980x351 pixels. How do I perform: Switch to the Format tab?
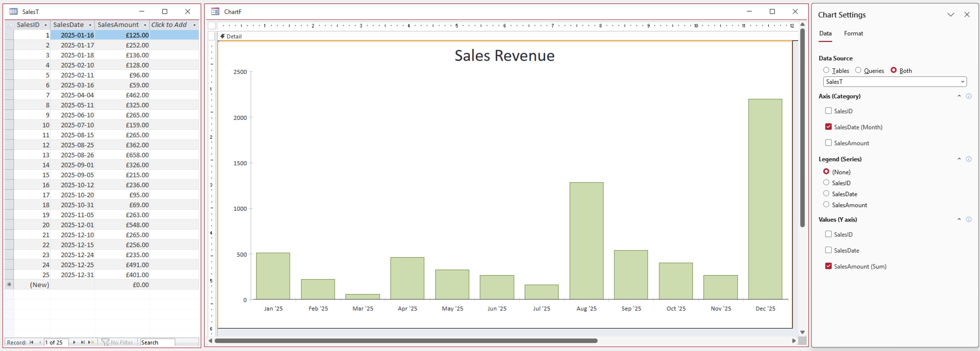pos(853,33)
